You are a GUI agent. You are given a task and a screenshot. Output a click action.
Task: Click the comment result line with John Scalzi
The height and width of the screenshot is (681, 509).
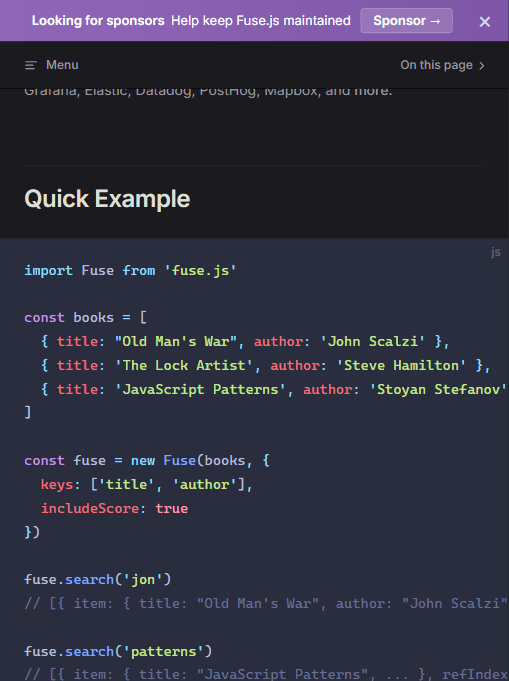tap(266, 603)
